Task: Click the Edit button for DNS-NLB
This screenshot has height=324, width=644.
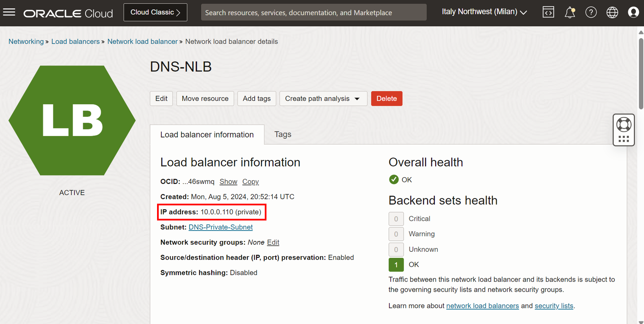Action: click(161, 98)
